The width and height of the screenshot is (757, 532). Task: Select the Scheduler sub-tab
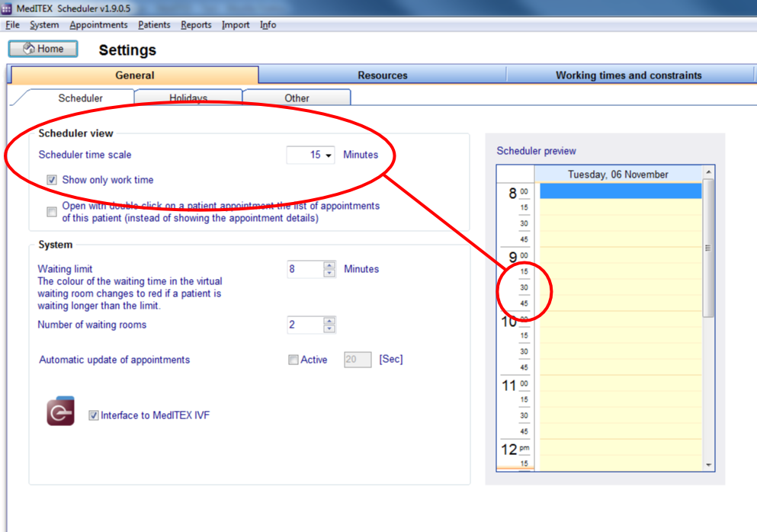(x=80, y=98)
